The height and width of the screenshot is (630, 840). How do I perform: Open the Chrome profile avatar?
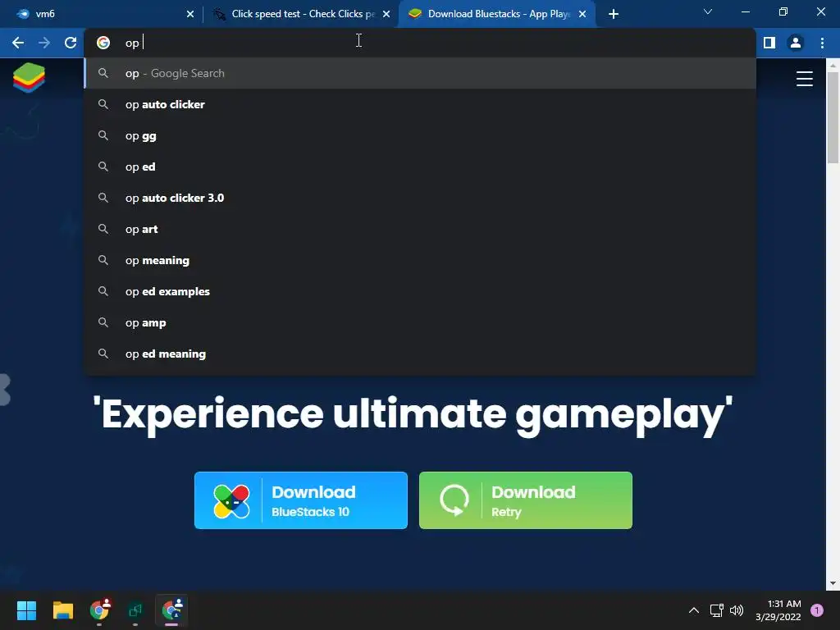796,43
